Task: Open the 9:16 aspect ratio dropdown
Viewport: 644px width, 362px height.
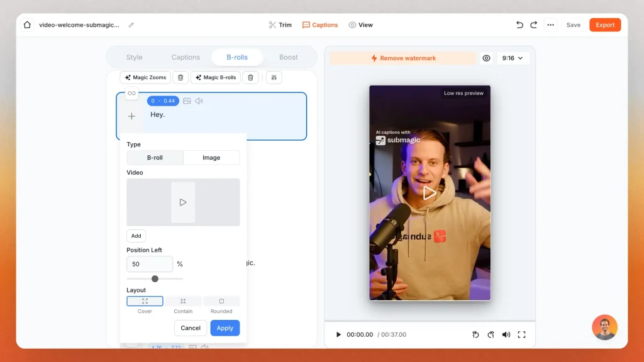Action: click(x=513, y=58)
